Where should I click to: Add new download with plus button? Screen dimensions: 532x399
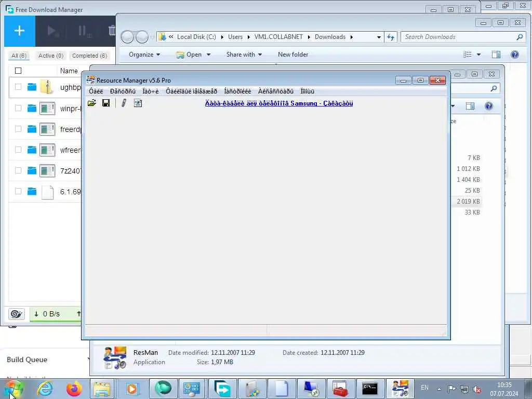[x=19, y=31]
